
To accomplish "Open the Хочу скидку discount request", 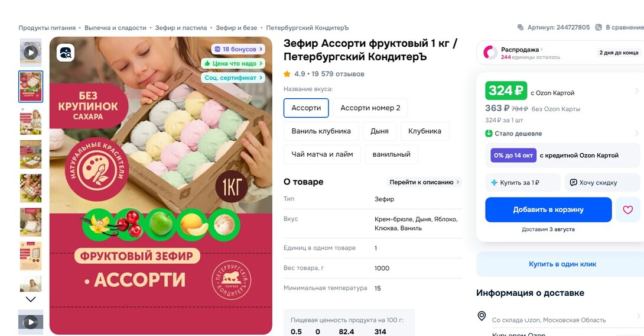I will [602, 183].
